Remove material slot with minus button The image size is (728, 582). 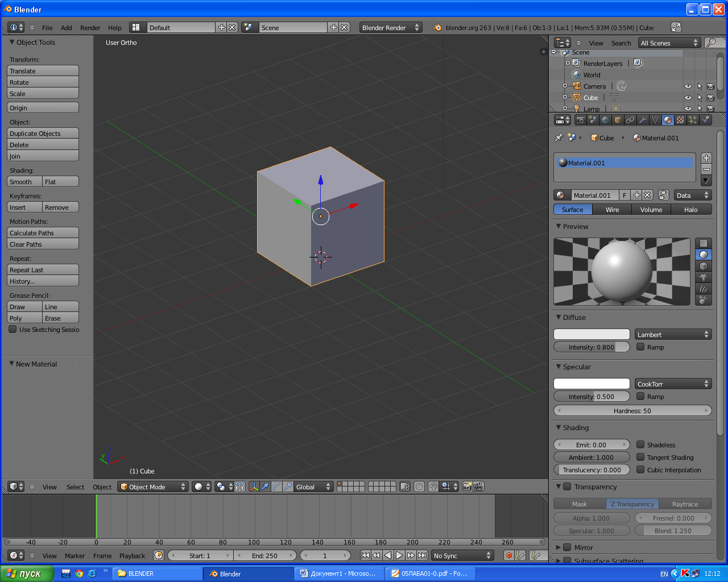(706, 169)
